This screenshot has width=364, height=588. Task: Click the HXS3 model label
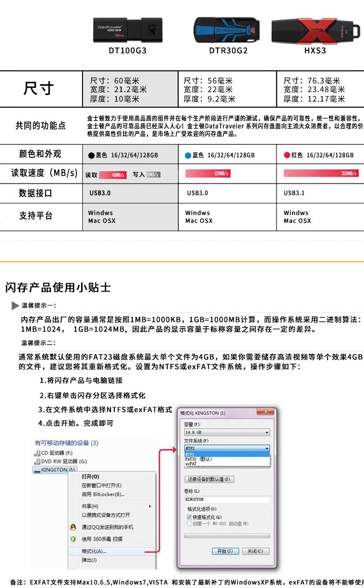[x=315, y=51]
